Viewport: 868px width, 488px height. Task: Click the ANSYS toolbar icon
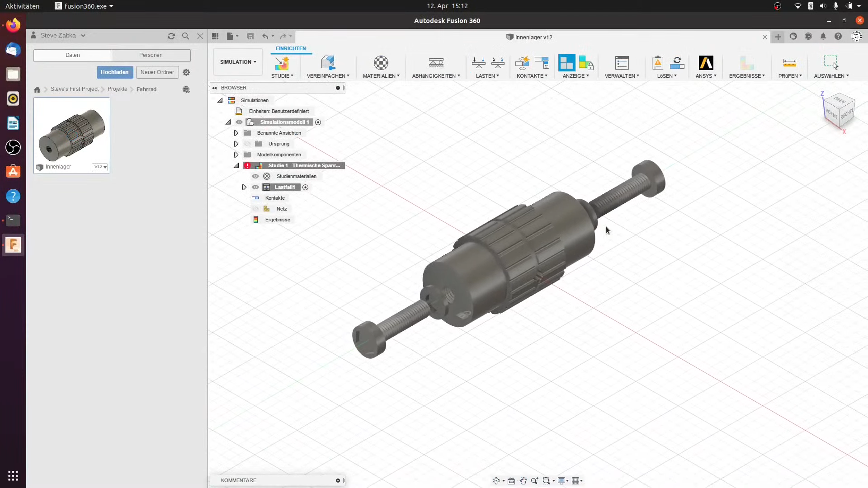pos(706,63)
